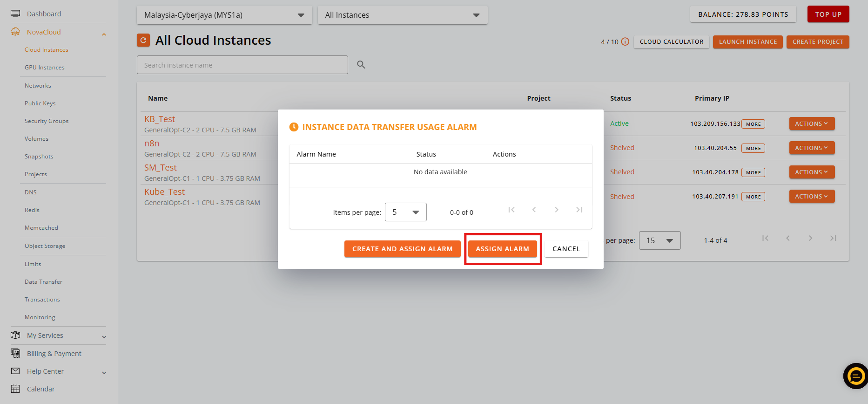Click the Calendar grid icon

[15, 389]
